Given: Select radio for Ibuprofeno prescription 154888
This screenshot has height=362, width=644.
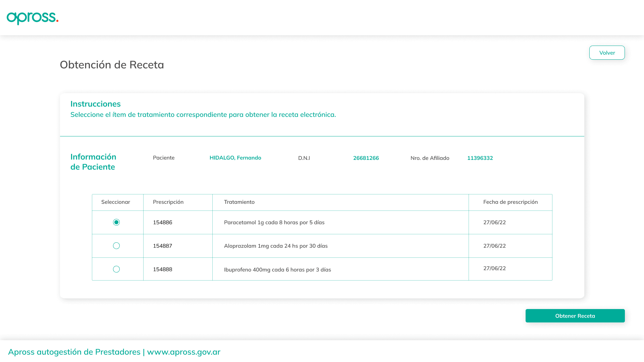Looking at the screenshot, I should 116,269.
